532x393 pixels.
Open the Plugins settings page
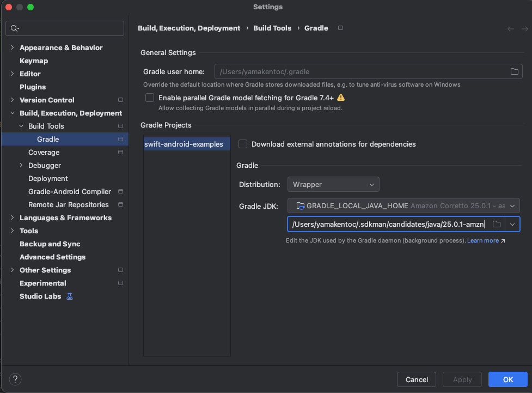pos(33,87)
